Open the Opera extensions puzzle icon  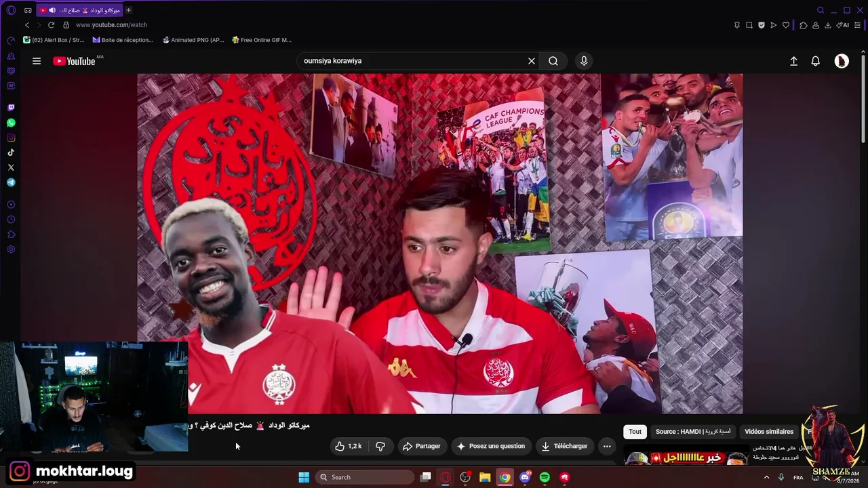[x=804, y=25]
